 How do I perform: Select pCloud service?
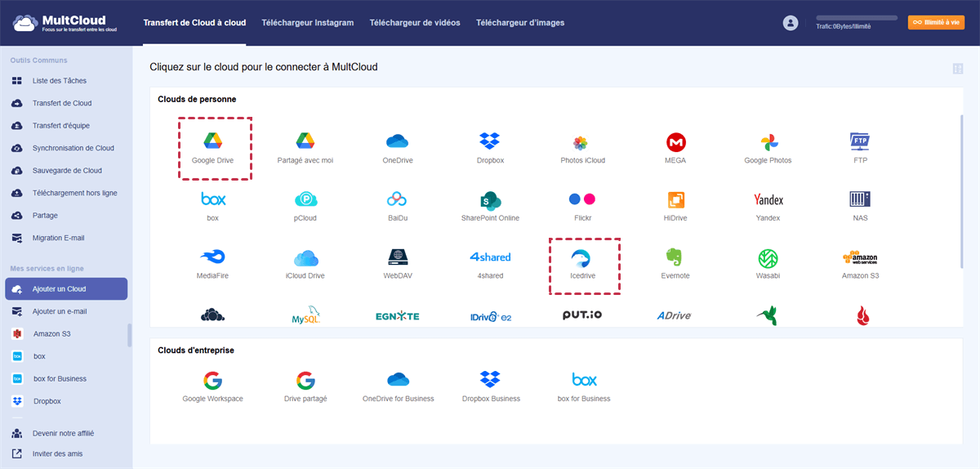point(305,206)
